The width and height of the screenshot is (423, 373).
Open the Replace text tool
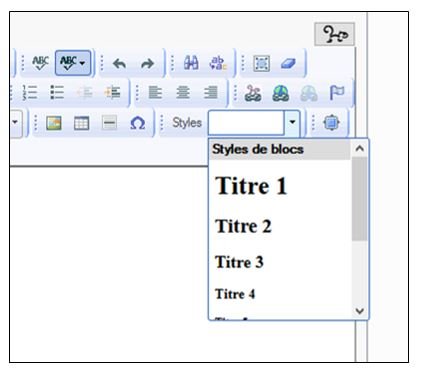point(218,63)
